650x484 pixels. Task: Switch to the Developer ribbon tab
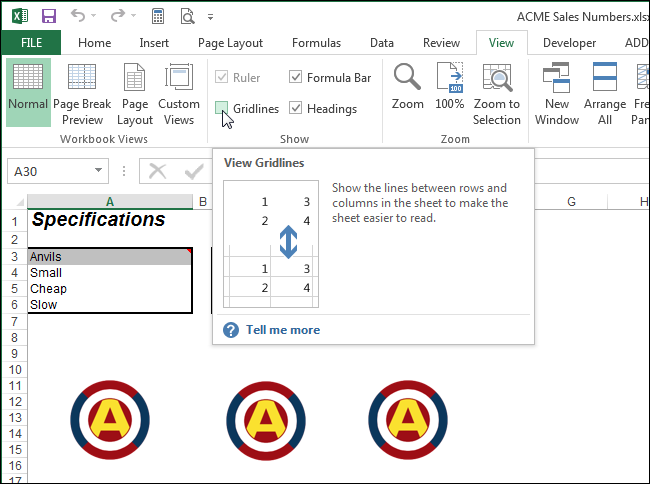(569, 43)
